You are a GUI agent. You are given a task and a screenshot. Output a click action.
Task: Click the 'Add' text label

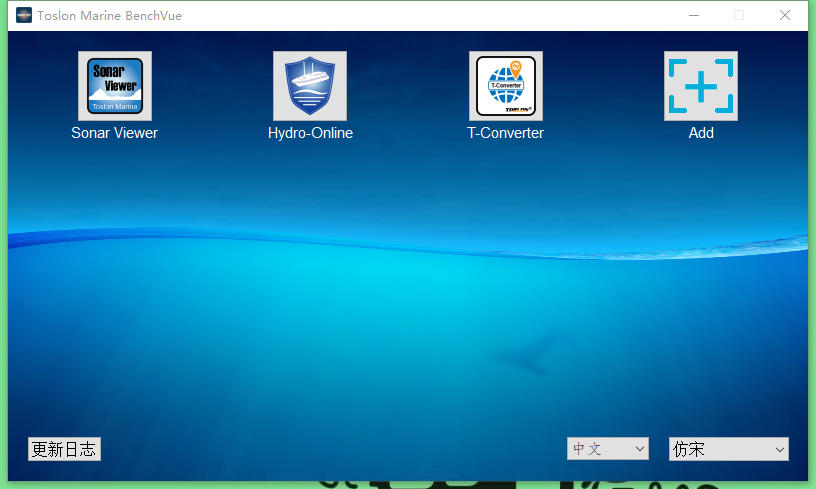[701, 133]
